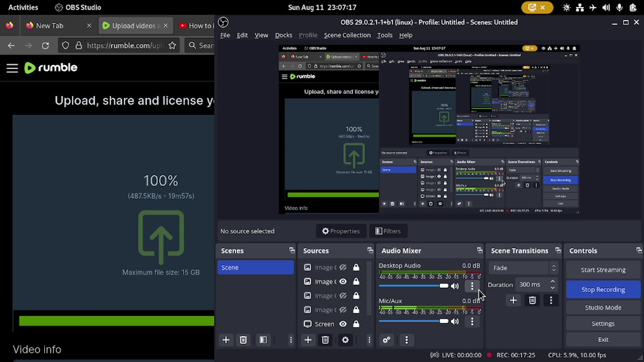Bookmark the Rumble page with star icon
The image size is (644, 362).
click(x=172, y=45)
